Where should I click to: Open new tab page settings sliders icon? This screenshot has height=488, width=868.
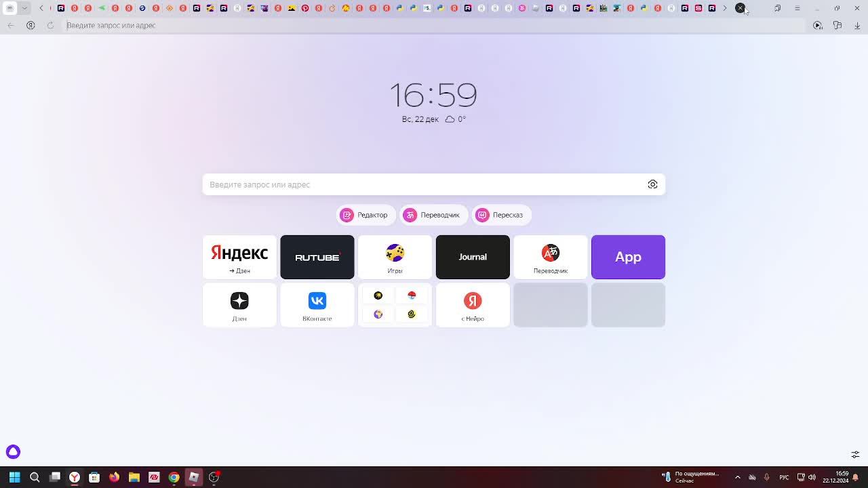(855, 454)
